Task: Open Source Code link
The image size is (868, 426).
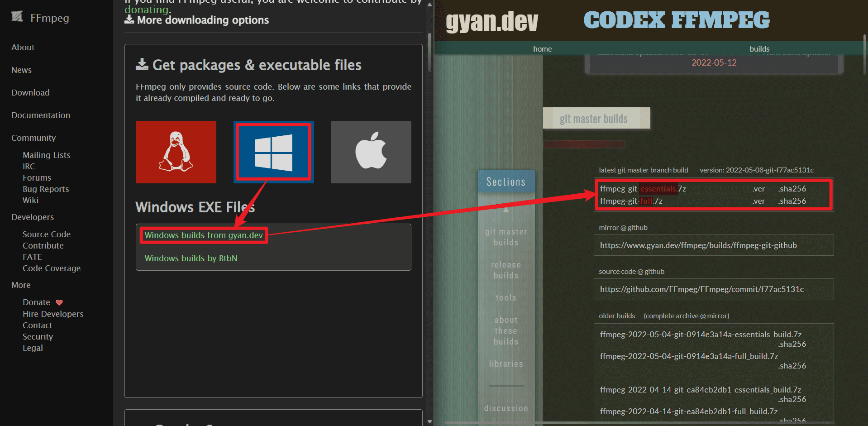Action: click(x=47, y=235)
